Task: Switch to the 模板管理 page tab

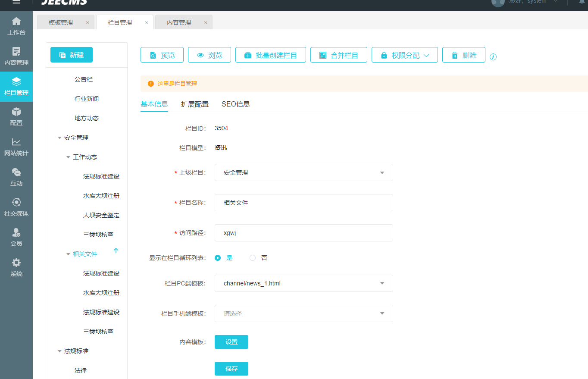Action: pyautogui.click(x=61, y=22)
